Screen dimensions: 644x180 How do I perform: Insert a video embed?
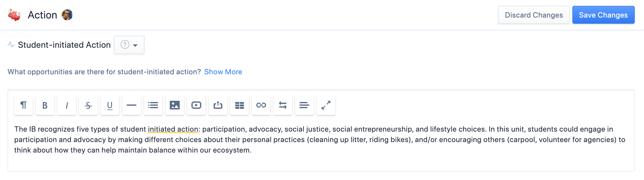[196, 105]
